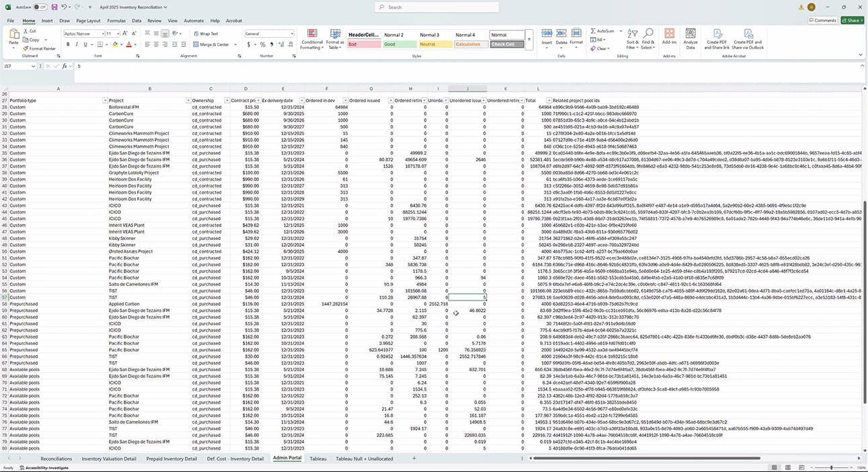Image resolution: width=868 pixels, height=472 pixels.
Task: Open Conditional Formatting menu
Action: point(311,40)
